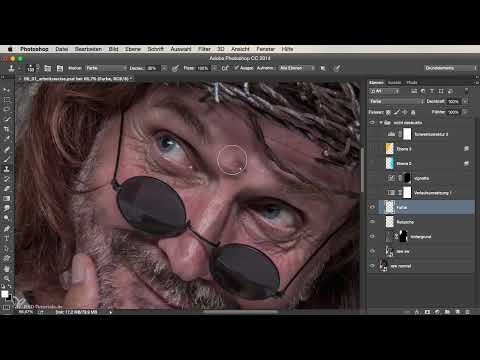Select the Hand tool

tap(6, 269)
